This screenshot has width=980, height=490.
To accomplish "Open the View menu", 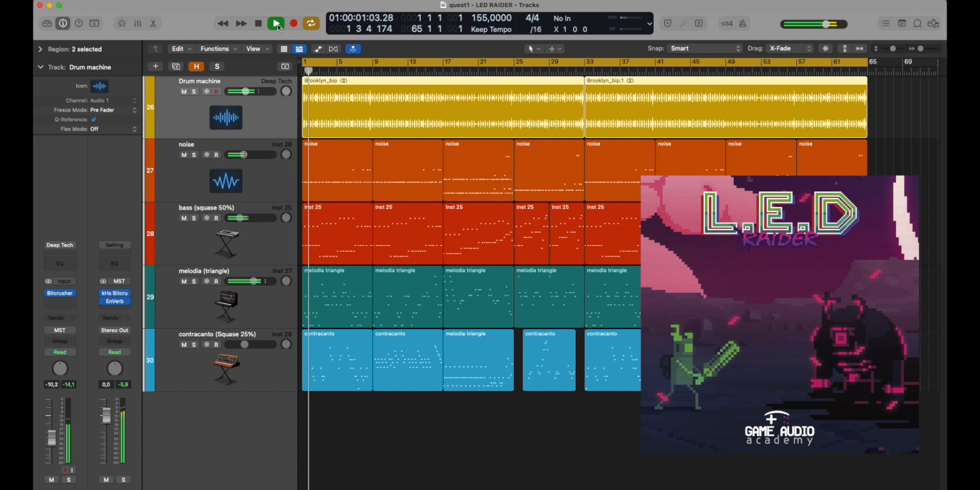I will click(x=257, y=49).
